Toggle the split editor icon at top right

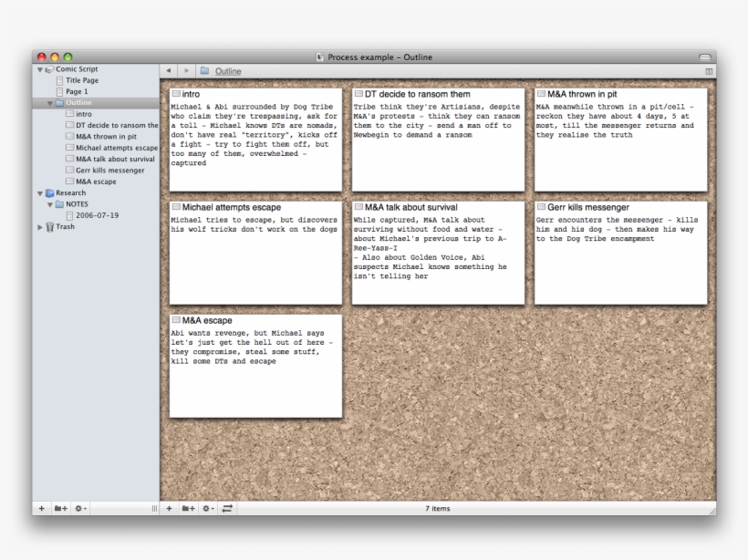[x=709, y=70]
